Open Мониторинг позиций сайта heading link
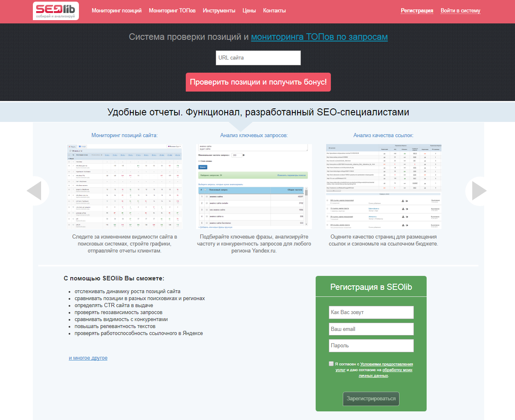 125,135
